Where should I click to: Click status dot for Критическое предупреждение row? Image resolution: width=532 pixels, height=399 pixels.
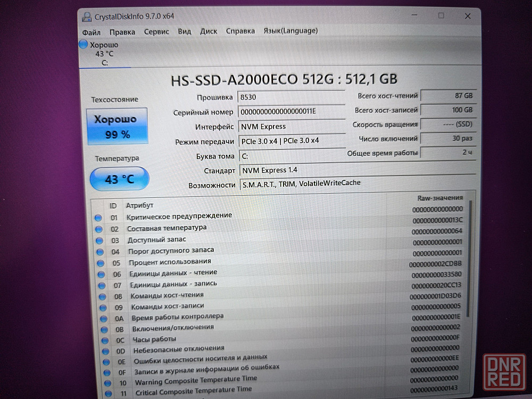(x=98, y=218)
